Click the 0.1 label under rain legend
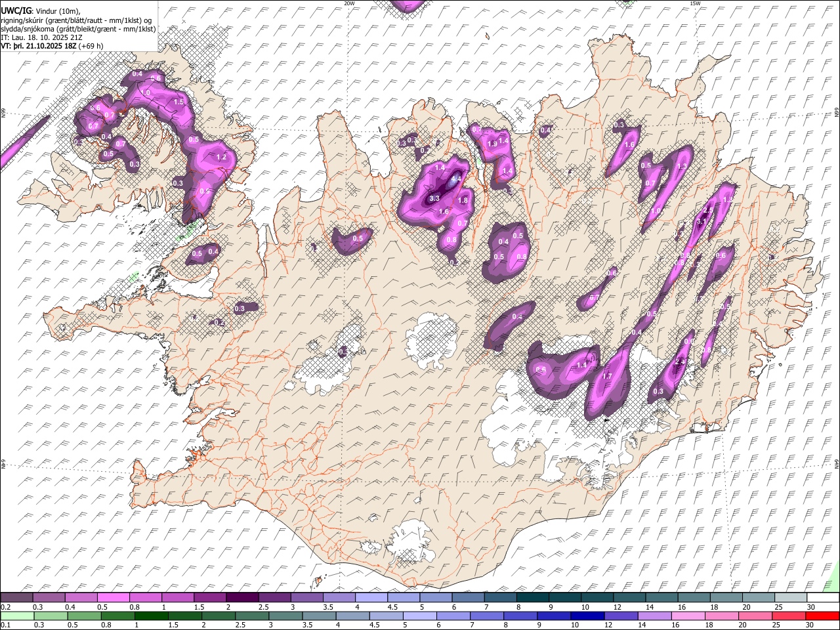This screenshot has width=840, height=630. point(5,625)
